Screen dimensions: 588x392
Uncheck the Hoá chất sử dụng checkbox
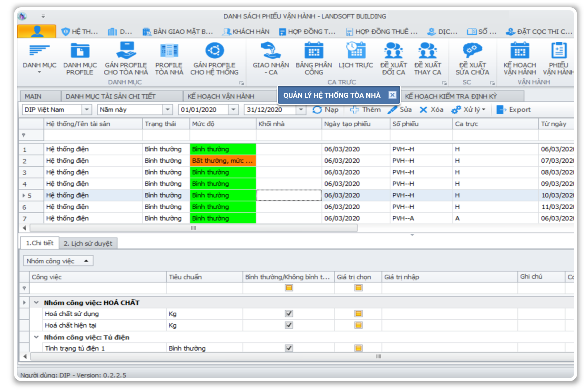pos(289,313)
